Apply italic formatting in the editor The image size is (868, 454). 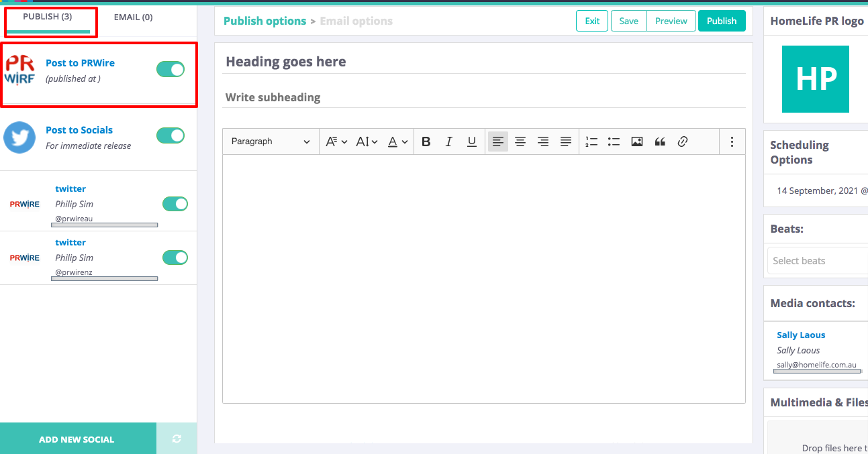[x=449, y=141]
